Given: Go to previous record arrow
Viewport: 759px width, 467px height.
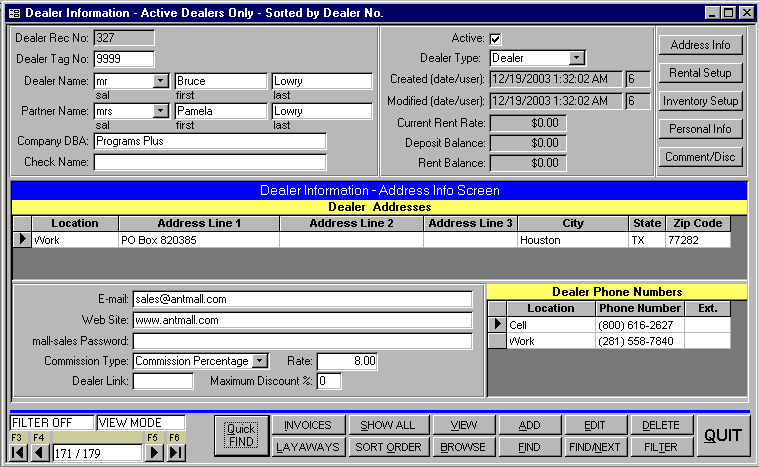Looking at the screenshot, I should coord(41,453).
